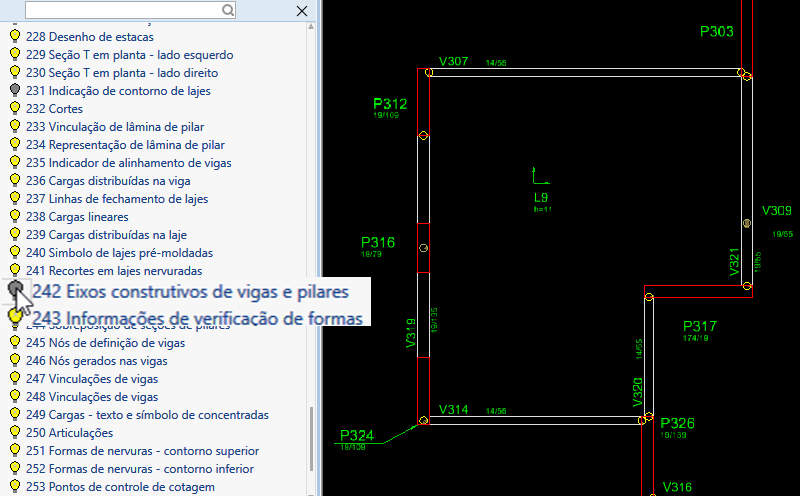Click lightbulb icon beside 245 Nós de definição de vigas
Viewport: 800px width, 496px height.
coord(15,343)
